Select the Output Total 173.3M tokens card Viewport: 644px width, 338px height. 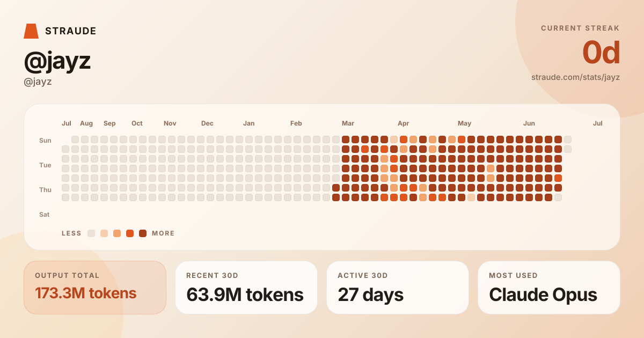[x=95, y=288]
